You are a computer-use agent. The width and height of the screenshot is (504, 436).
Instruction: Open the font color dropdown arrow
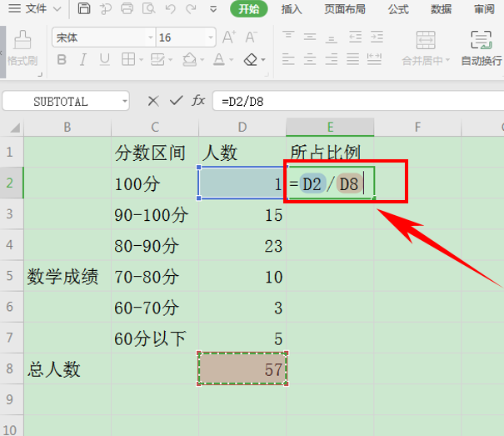pyautogui.click(x=231, y=60)
